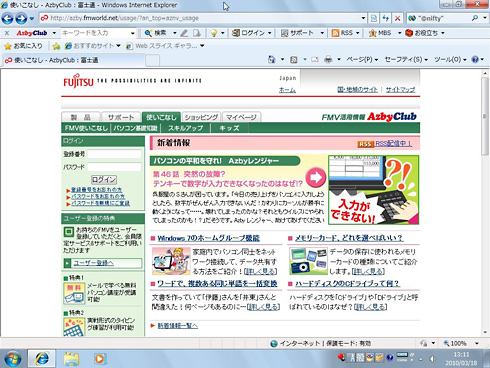This screenshot has height=368, width=490.
Task: Close the AzbyClub toolbar with the X
Action: pos(7,33)
